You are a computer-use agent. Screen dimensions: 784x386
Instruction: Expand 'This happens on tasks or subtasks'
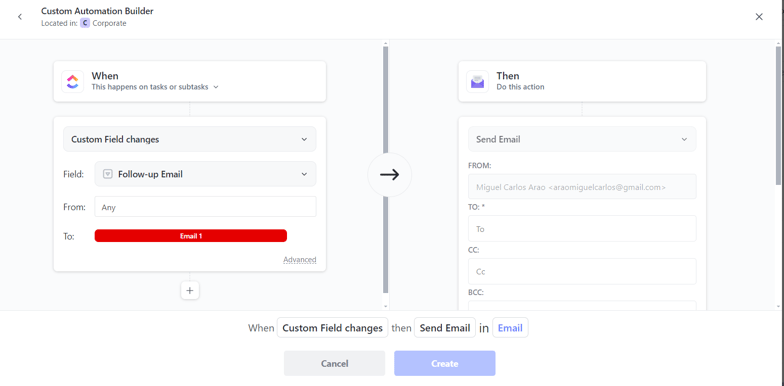(x=155, y=87)
